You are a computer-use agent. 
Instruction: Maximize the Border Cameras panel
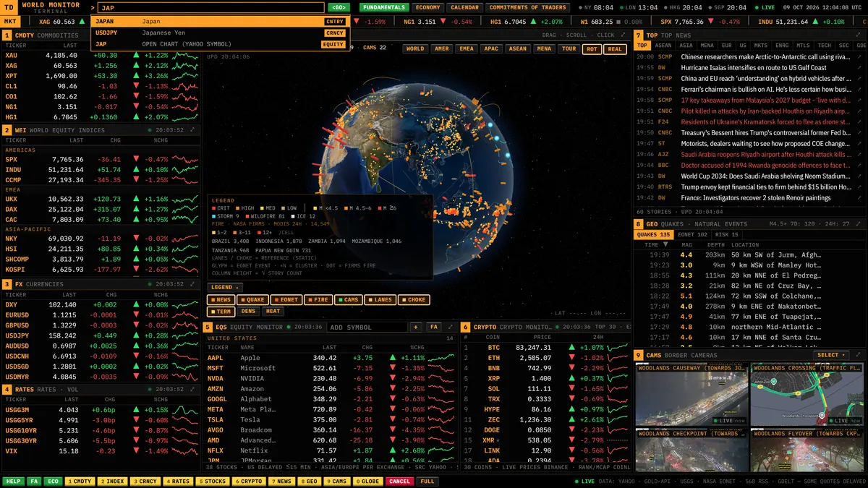point(859,355)
